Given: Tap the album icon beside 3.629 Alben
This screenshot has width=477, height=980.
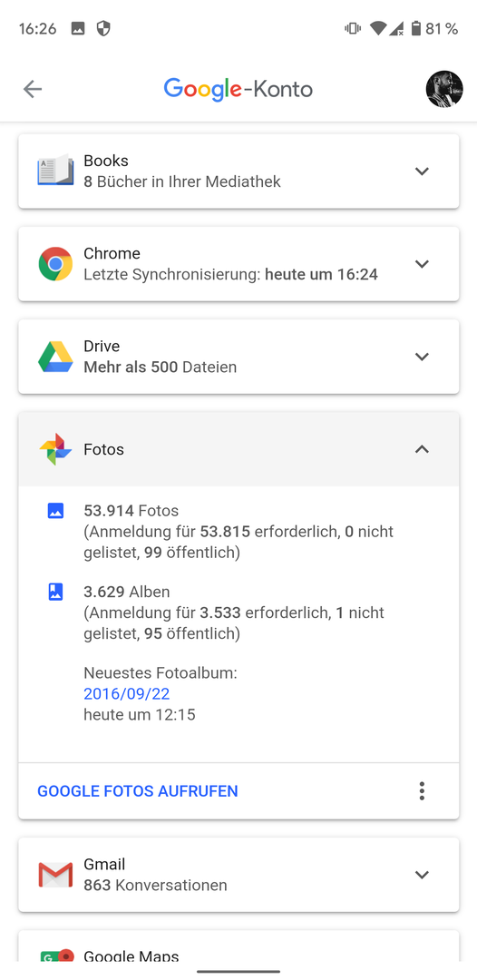Looking at the screenshot, I should (x=55, y=592).
